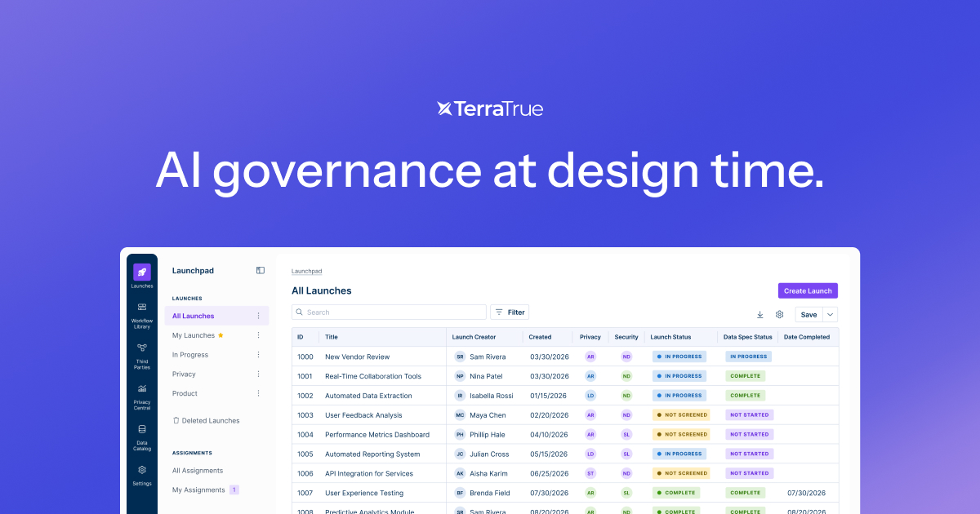Click Phillip Hale's PH avatar
The width and height of the screenshot is (980, 514).
460,435
